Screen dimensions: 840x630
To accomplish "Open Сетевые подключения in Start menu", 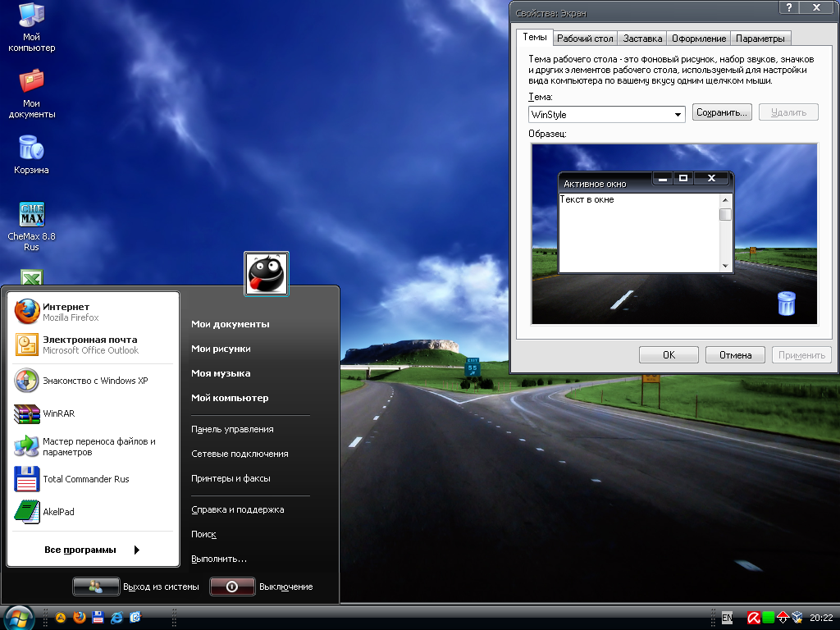I will [240, 454].
